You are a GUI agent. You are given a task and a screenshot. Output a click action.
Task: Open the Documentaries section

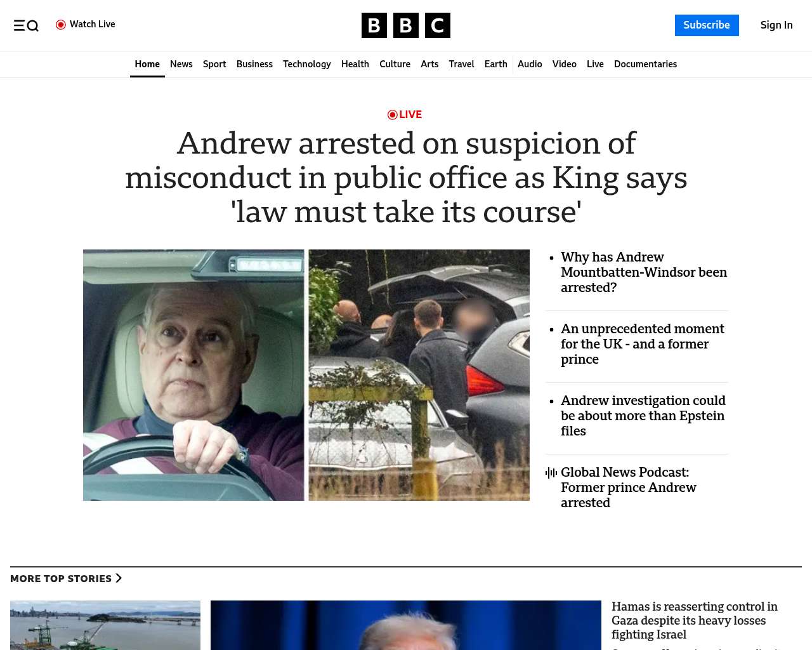tap(645, 64)
